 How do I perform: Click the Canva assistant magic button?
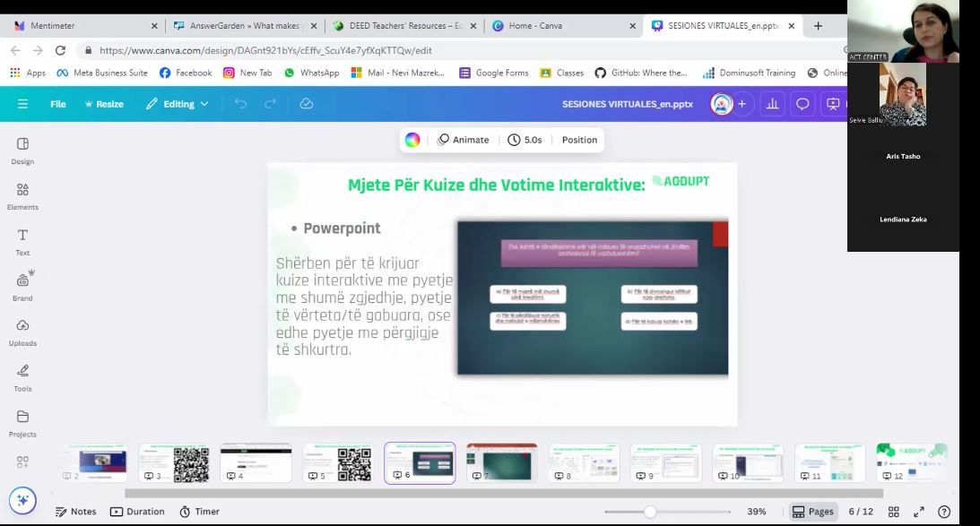[x=22, y=500]
